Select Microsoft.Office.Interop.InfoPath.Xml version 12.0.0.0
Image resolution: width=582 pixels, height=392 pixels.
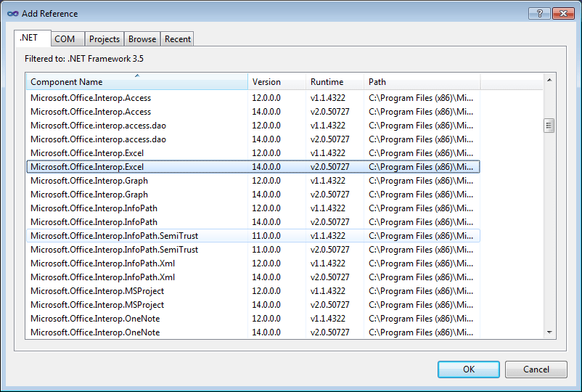[x=253, y=264]
